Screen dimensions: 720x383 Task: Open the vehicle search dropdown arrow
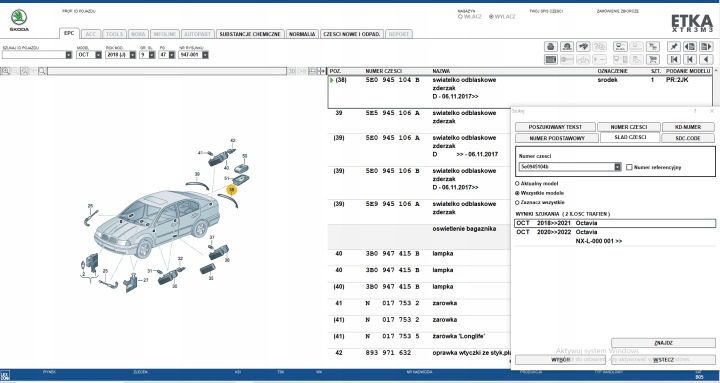69,55
